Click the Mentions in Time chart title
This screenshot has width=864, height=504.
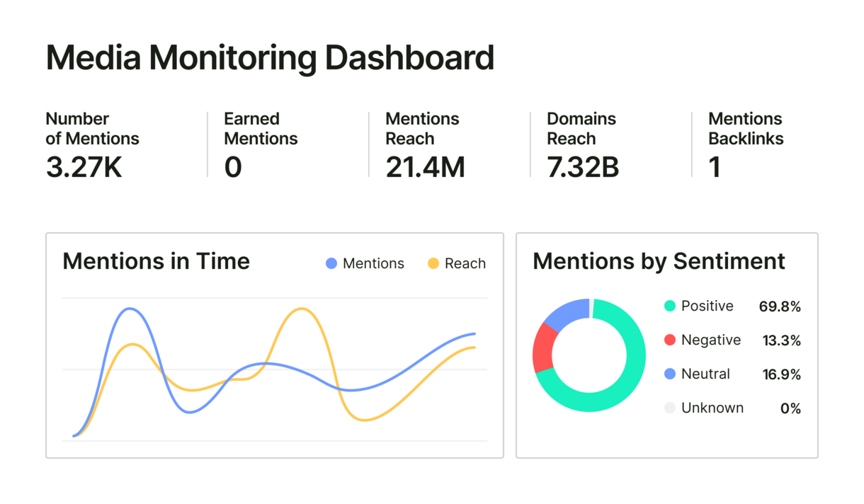coord(156,261)
